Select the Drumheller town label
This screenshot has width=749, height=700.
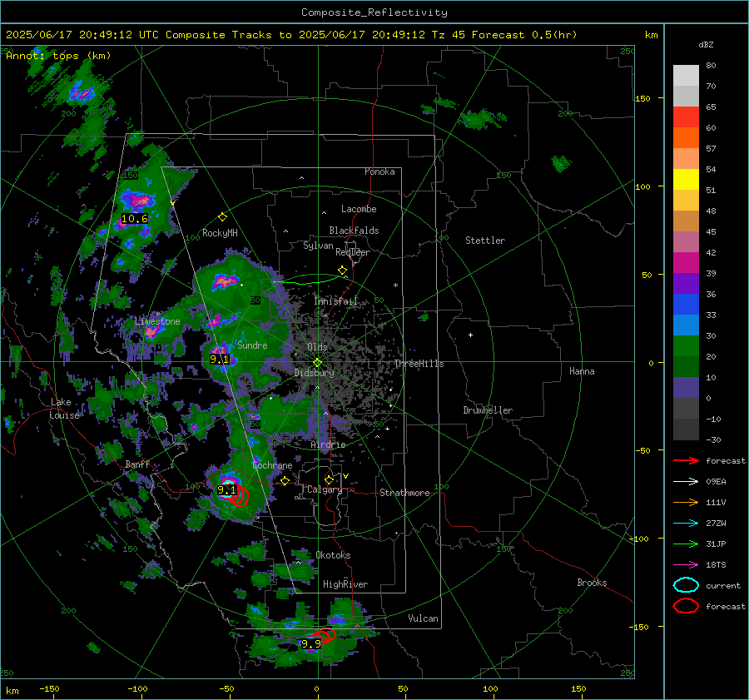(488, 410)
